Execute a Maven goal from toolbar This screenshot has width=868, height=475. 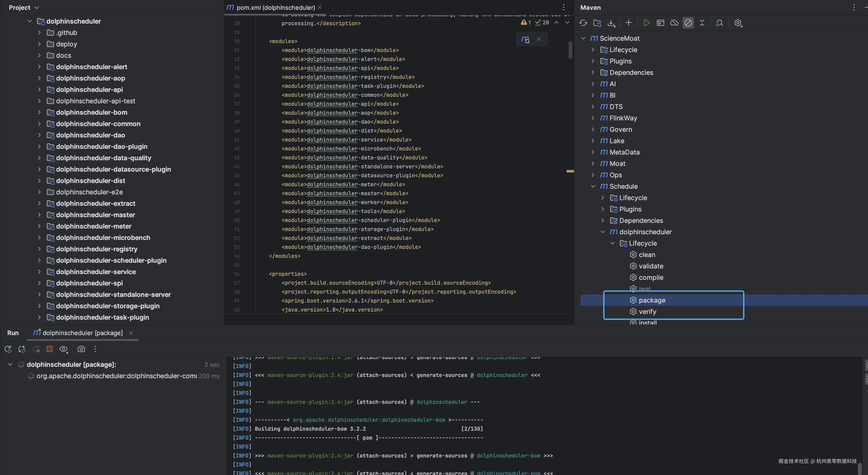[x=660, y=23]
